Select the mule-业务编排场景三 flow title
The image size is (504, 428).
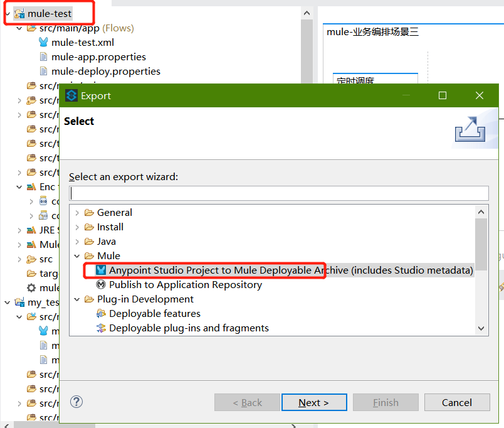tap(372, 32)
